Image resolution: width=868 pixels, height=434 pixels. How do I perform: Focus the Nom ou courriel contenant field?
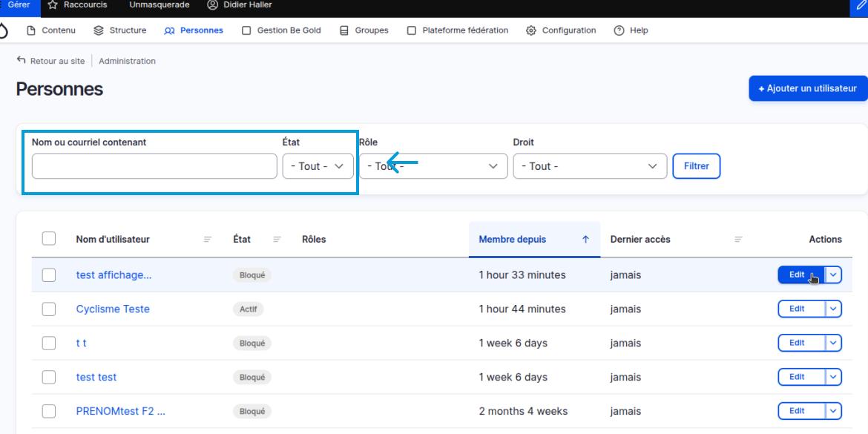[154, 166]
